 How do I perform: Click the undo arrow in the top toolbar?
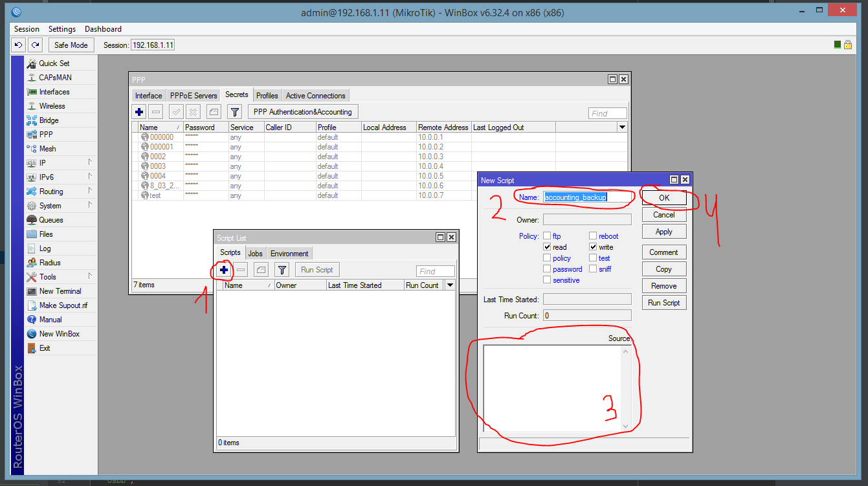18,45
